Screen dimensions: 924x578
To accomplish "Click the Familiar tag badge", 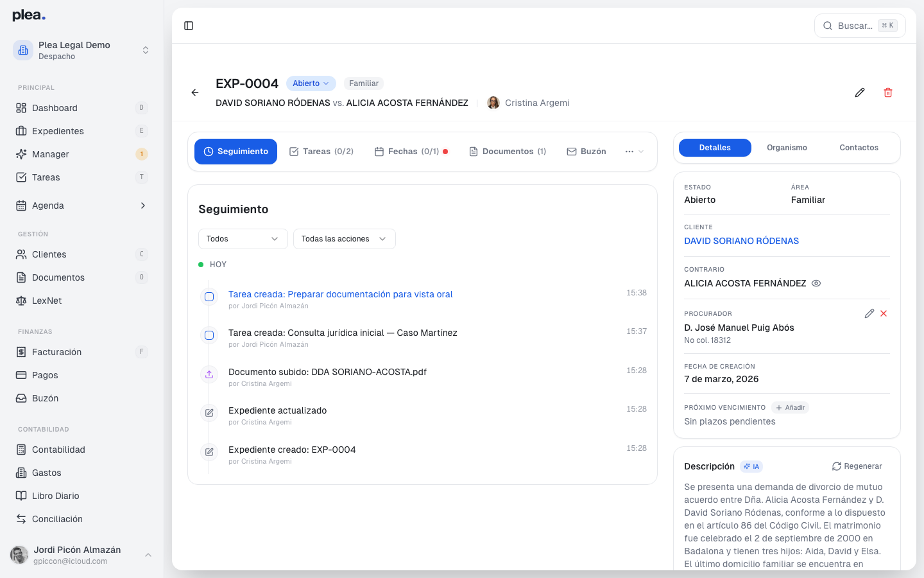I will (364, 83).
